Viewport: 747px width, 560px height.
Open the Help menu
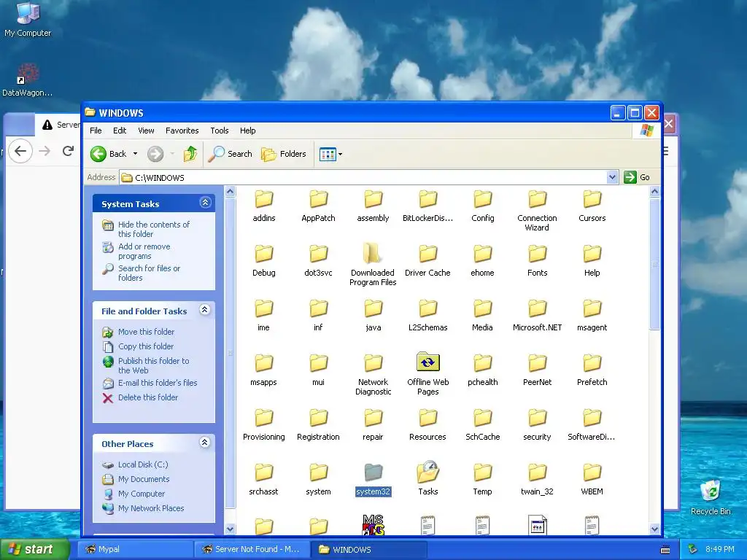pyautogui.click(x=247, y=131)
